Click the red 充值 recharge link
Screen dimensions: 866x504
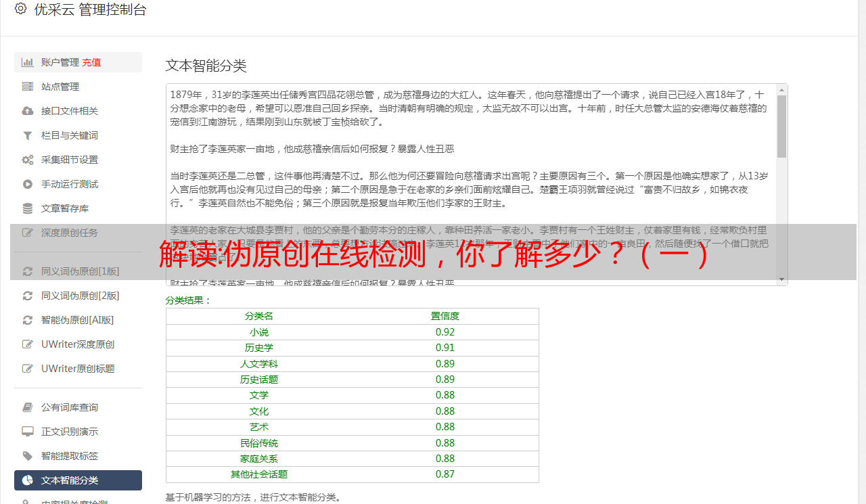coord(91,62)
